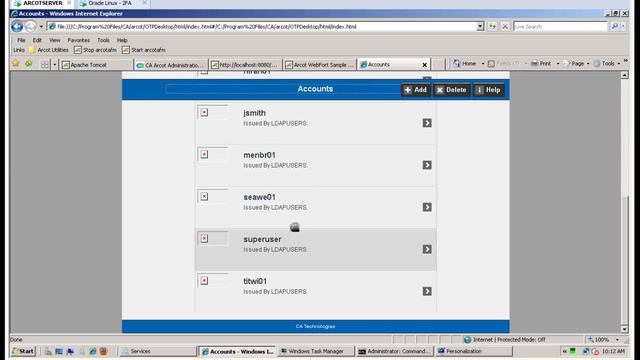
Task: Click the Stop arcotafm link shortcut
Action: tap(96, 50)
